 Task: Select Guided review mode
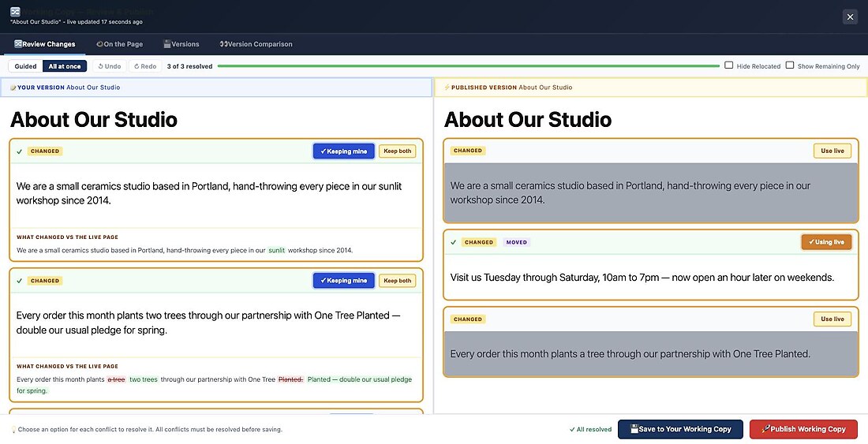pos(25,66)
